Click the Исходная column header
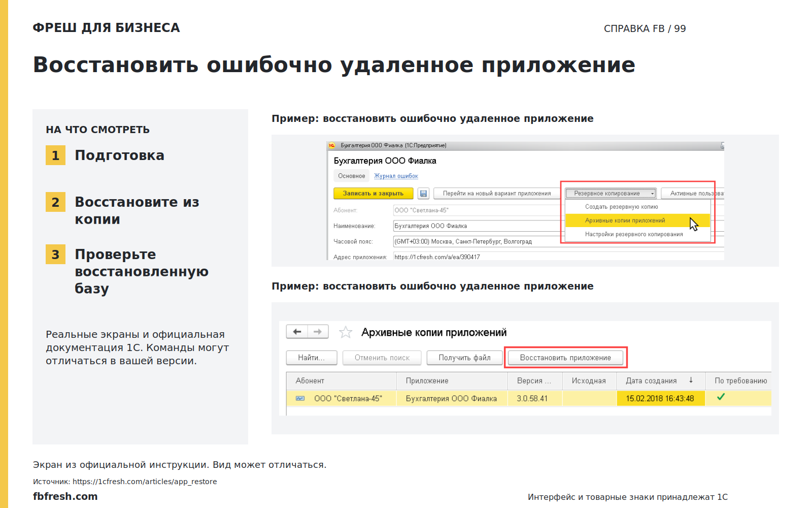This screenshot has width=812, height=508. pos(589,380)
